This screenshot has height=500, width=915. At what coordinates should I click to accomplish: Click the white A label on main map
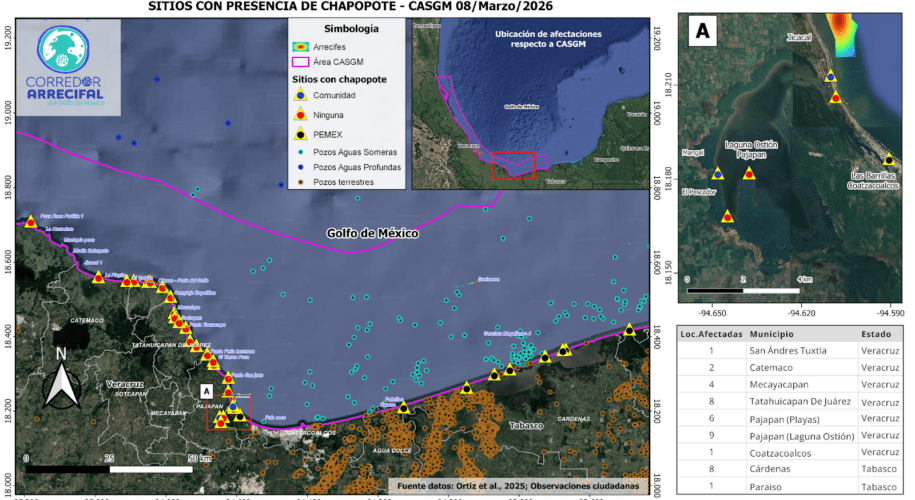[x=206, y=391]
